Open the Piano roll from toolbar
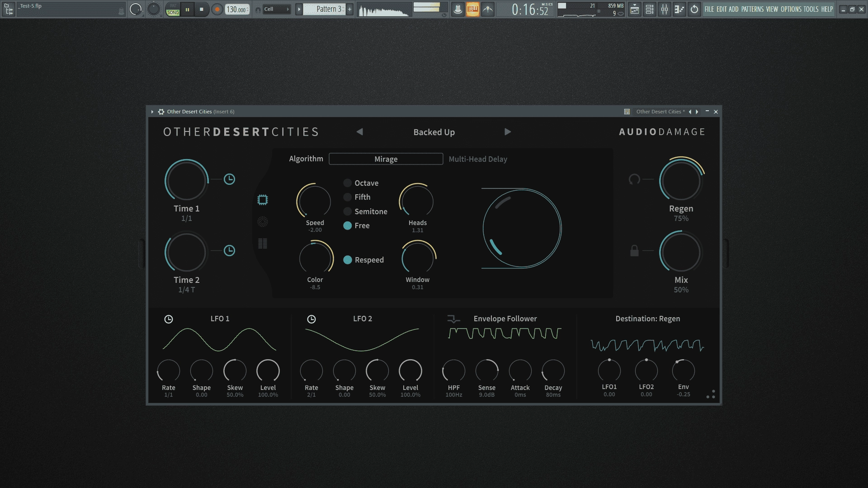868x488 pixels. [x=679, y=9]
